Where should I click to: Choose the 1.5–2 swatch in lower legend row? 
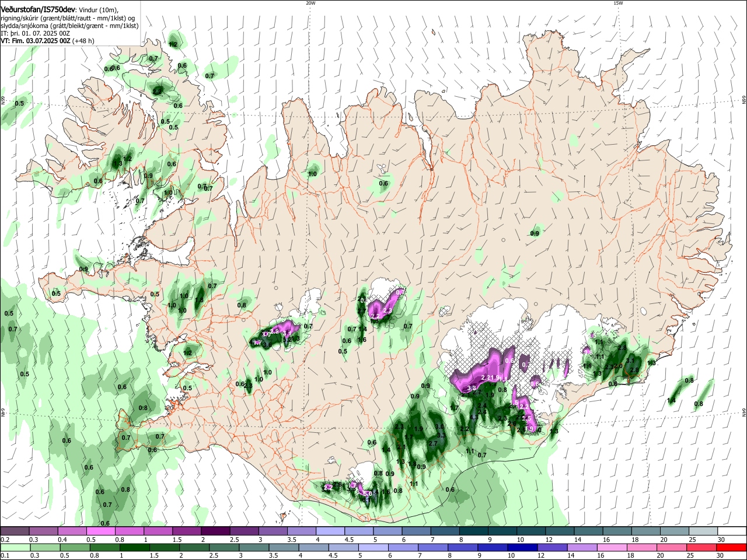[x=165, y=547]
